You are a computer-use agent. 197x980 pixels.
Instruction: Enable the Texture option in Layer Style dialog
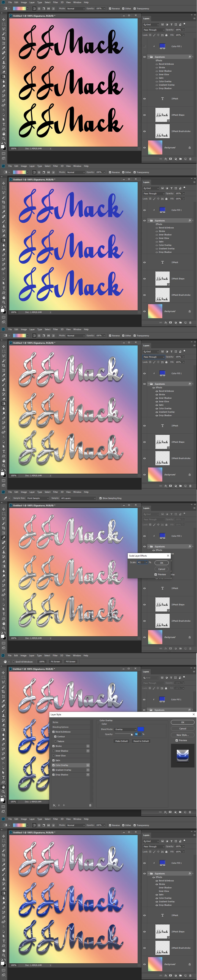56,741
